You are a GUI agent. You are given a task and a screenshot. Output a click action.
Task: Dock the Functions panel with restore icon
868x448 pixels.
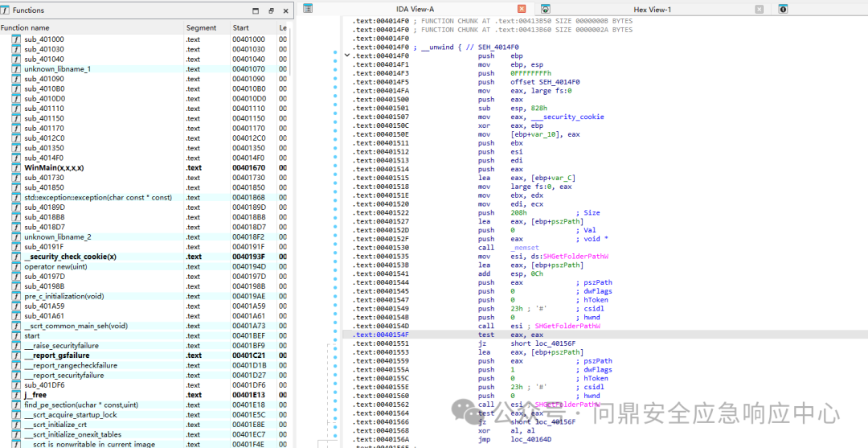coord(271,10)
